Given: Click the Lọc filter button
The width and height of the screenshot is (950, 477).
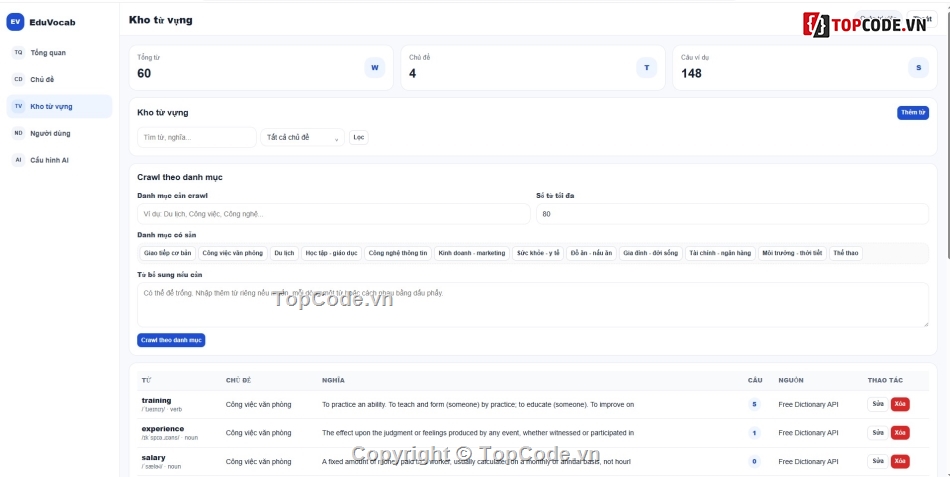Looking at the screenshot, I should point(359,138).
